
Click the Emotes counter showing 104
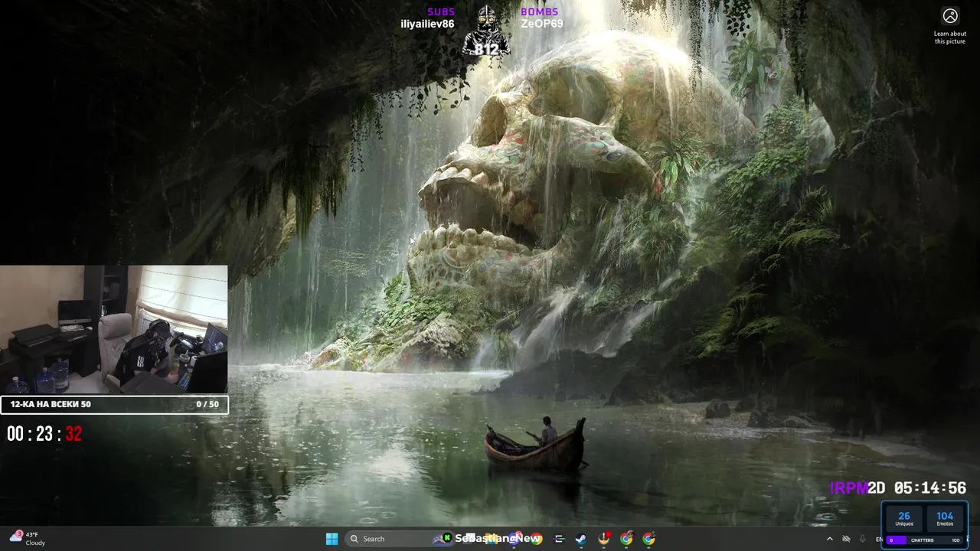(x=945, y=519)
